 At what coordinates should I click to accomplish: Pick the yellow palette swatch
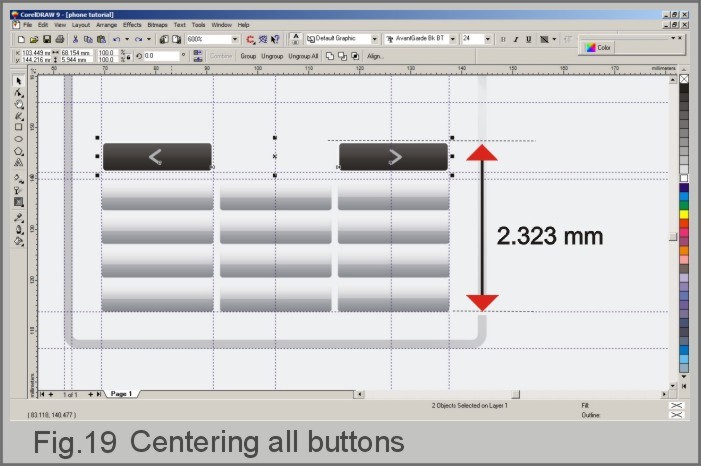click(x=684, y=214)
